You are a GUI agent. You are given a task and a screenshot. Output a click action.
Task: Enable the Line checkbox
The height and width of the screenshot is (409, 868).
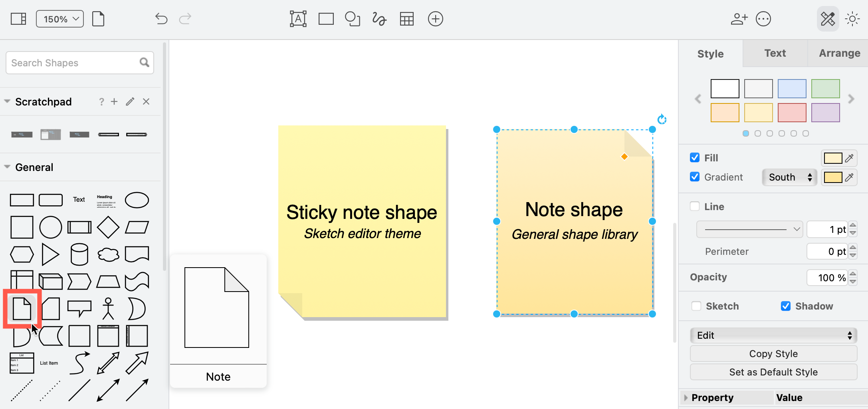[695, 206]
